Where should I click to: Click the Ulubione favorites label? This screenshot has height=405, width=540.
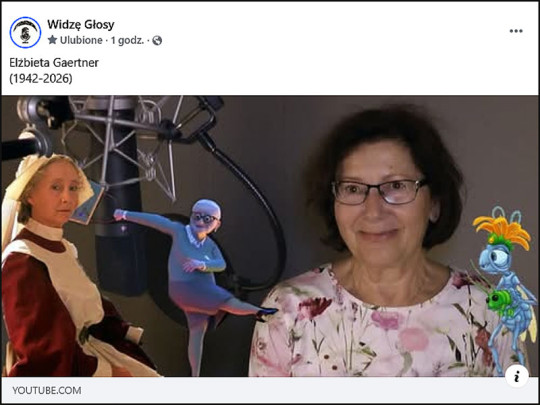[81, 41]
